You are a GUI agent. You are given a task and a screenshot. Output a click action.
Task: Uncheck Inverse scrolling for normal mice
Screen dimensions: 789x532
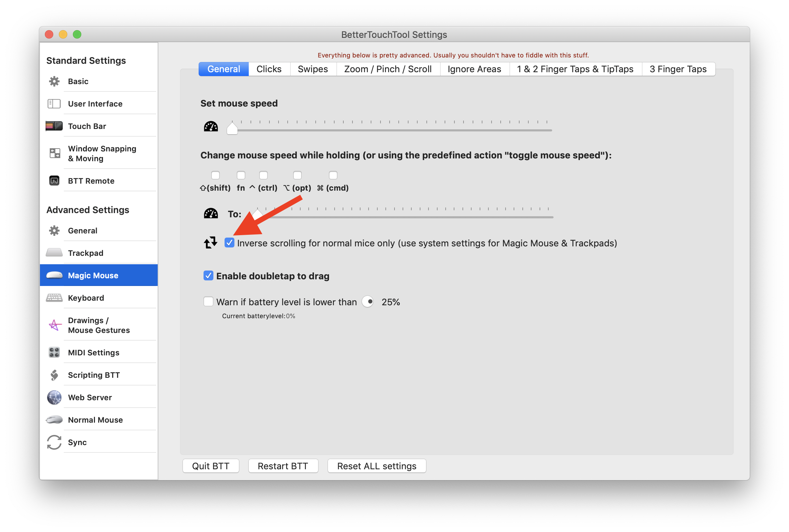[229, 243]
